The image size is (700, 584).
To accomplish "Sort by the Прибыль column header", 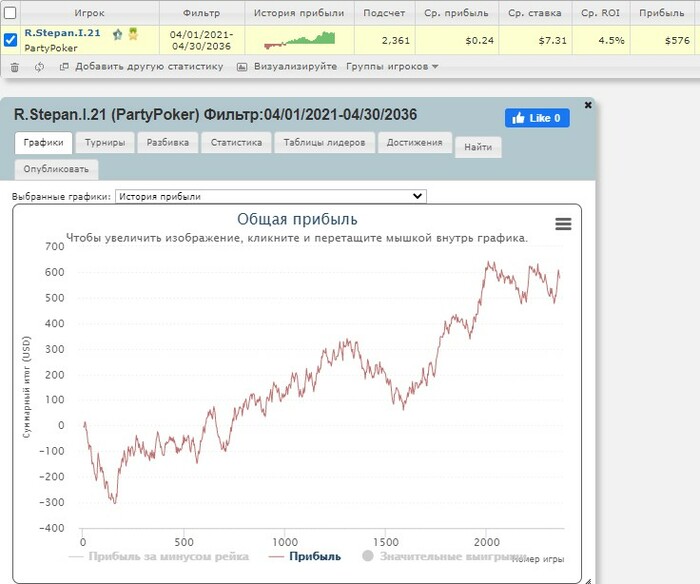I will click(x=662, y=13).
